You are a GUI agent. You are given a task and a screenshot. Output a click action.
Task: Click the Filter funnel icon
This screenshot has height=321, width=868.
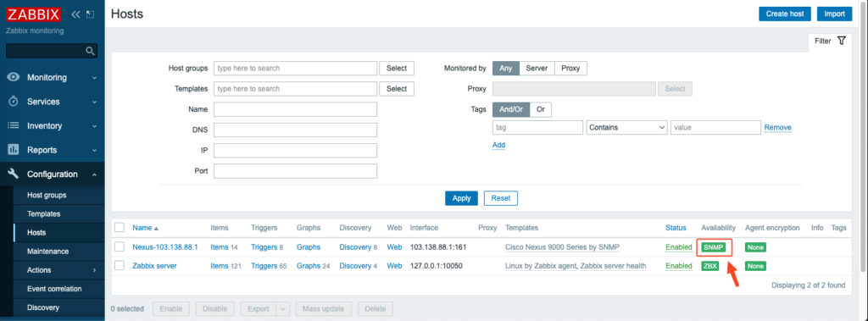point(842,41)
